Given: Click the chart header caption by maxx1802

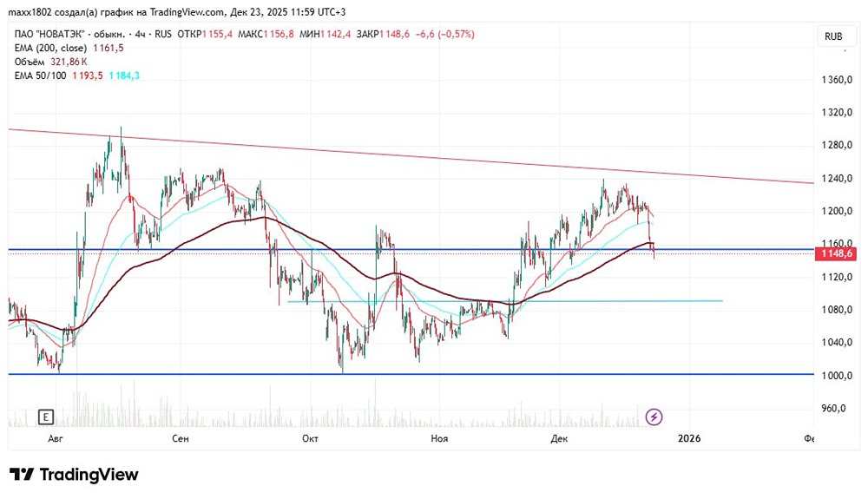Looking at the screenshot, I should tap(176, 11).
